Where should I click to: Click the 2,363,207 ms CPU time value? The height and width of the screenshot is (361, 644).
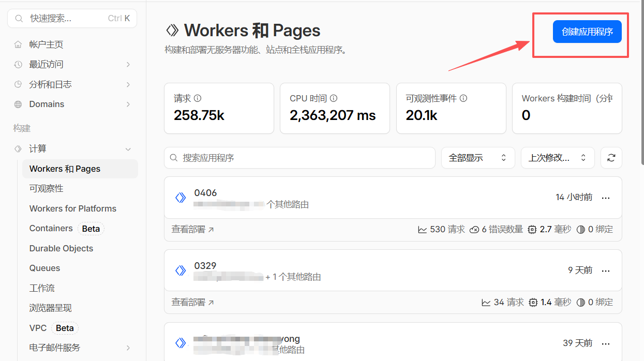[x=333, y=115]
